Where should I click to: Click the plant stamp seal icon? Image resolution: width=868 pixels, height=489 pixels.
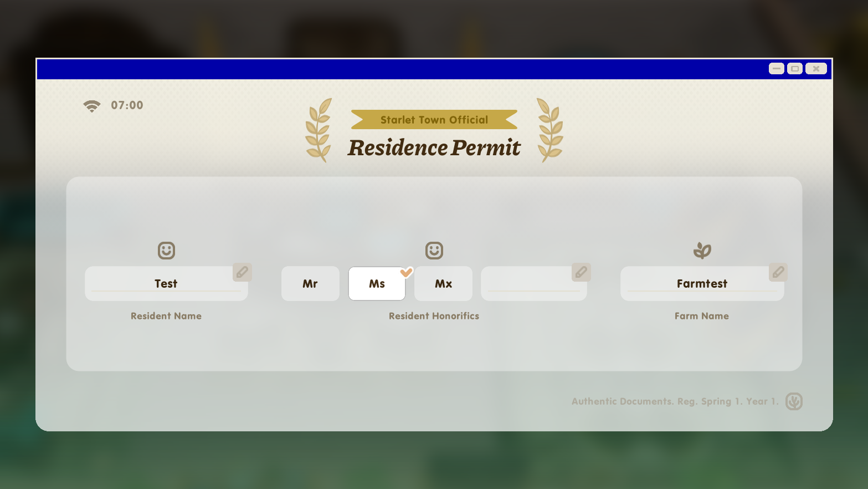[794, 401]
